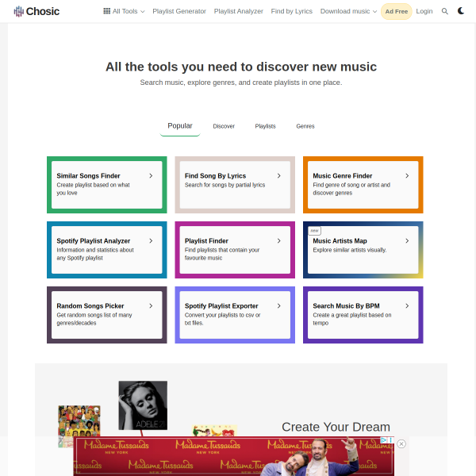
Task: Click the All Tools grid icon
Action: (106, 11)
